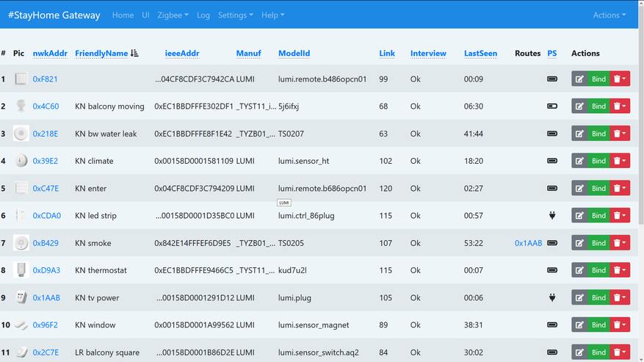Open the KN tv power plug picture
The height and width of the screenshot is (362, 644).
[21, 297]
